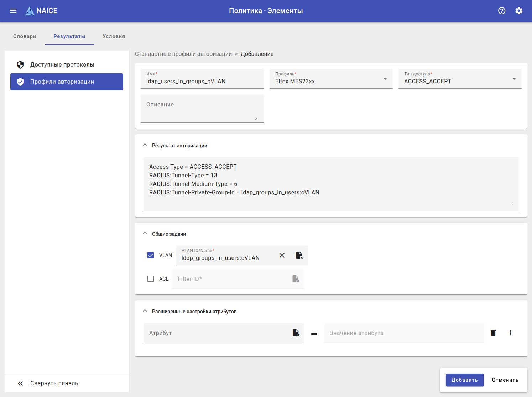Delete the attribute row with trash icon

click(493, 333)
